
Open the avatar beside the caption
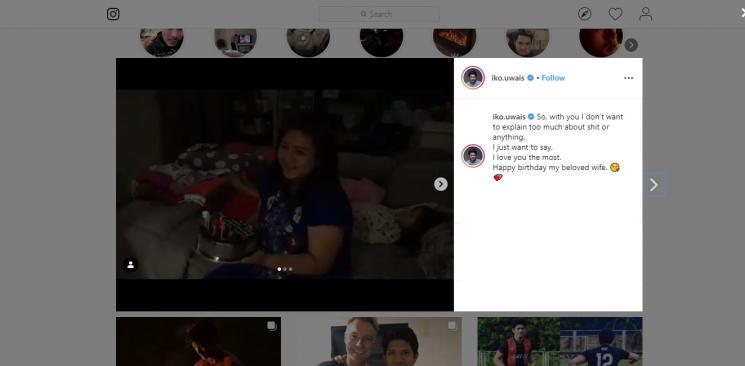pyautogui.click(x=473, y=155)
